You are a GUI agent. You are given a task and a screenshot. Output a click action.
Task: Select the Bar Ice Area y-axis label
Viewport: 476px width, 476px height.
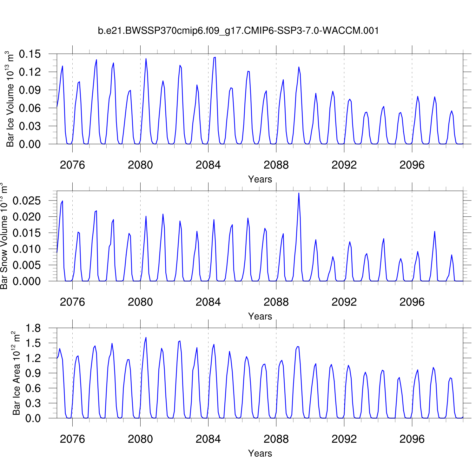16,373
